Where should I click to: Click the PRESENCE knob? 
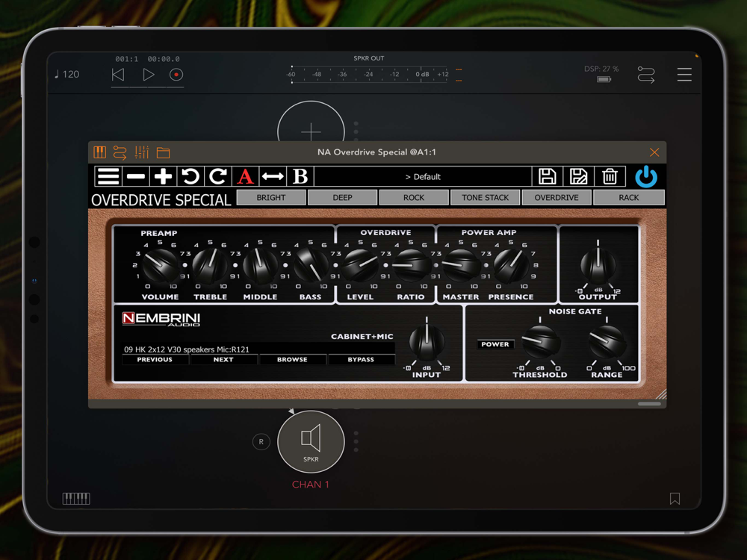click(x=511, y=266)
